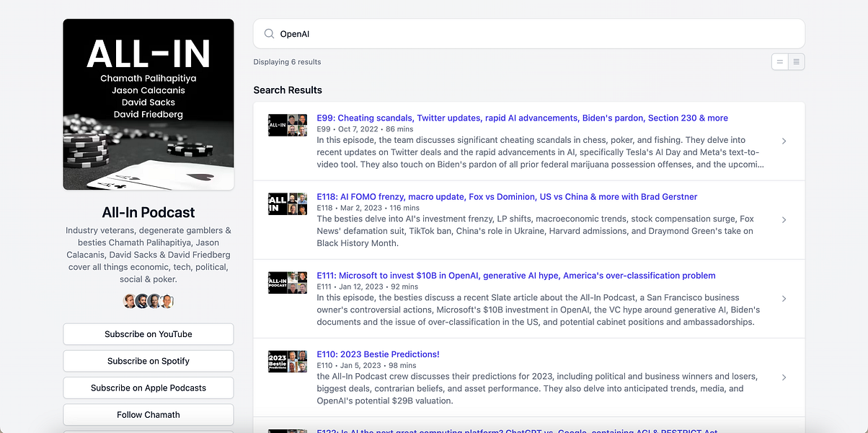The image size is (868, 433).
Task: Open the E111 episode thumbnail
Action: (288, 282)
